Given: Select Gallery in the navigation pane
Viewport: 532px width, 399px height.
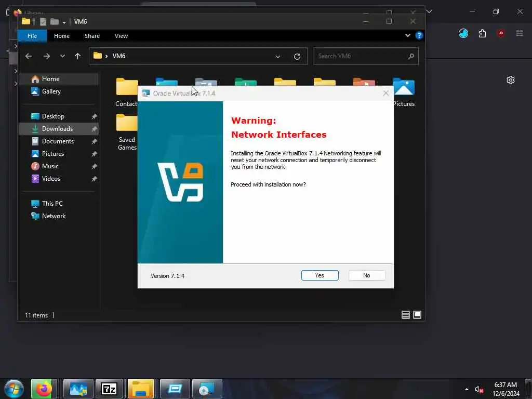Looking at the screenshot, I should click(x=59, y=91).
